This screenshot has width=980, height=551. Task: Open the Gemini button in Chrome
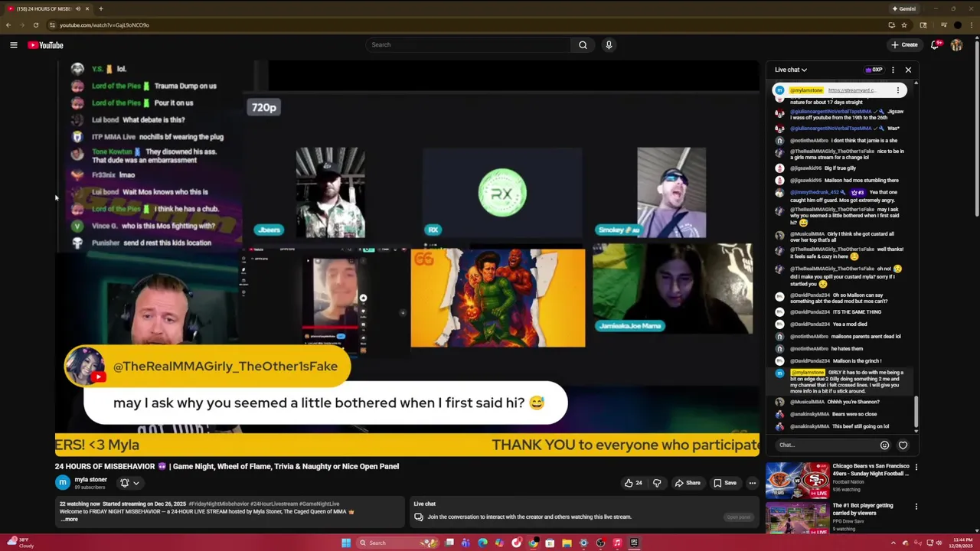903,8
